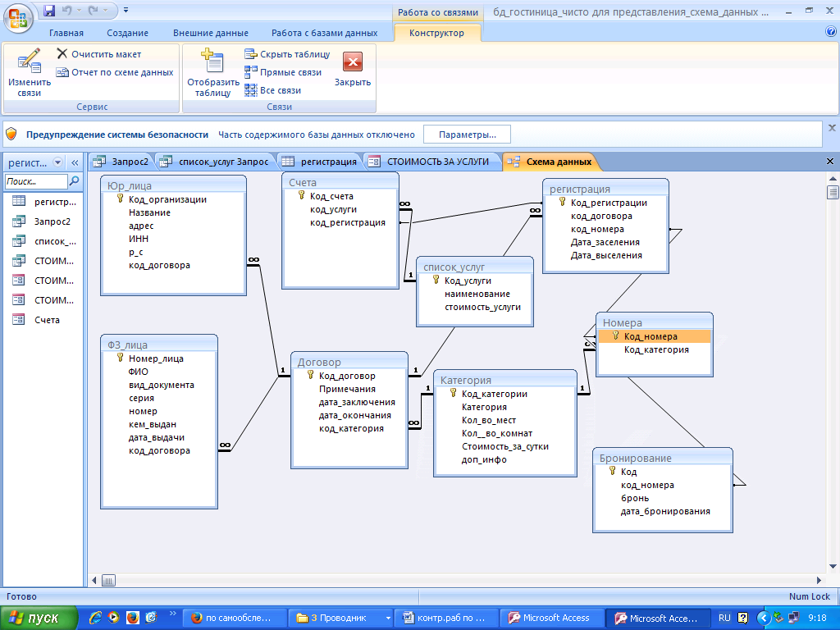Select регистр... table in navigation pane
Screen dimensions: 840x630
pyautogui.click(x=44, y=202)
